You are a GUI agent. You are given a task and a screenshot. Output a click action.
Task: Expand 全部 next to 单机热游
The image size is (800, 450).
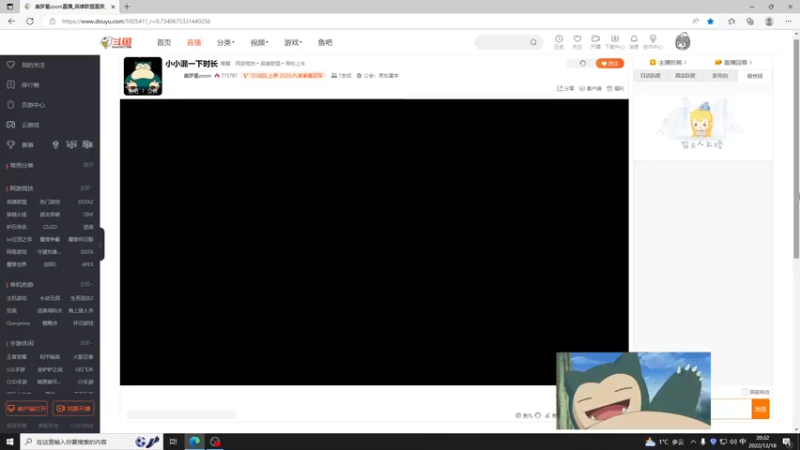(87, 284)
